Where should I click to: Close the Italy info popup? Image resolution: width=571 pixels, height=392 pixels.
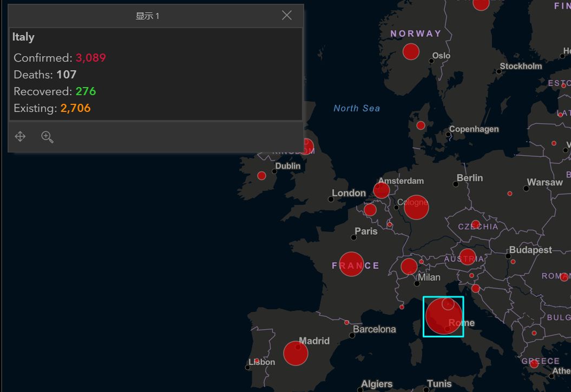(287, 16)
